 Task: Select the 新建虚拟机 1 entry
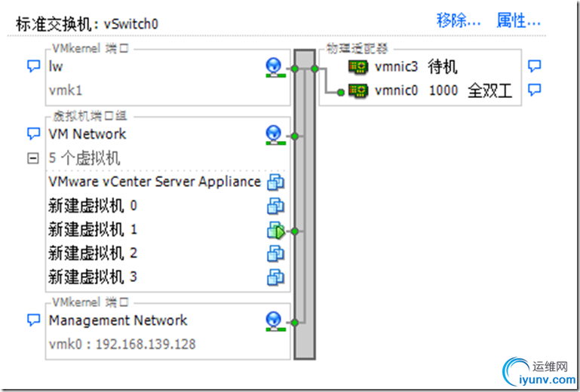coord(93,229)
